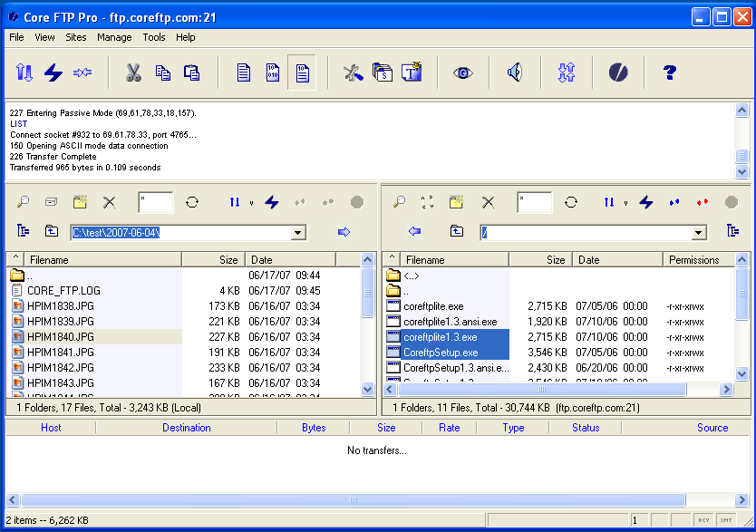
Task: Open the local transfer options dropdown arrow
Action: [x=251, y=203]
